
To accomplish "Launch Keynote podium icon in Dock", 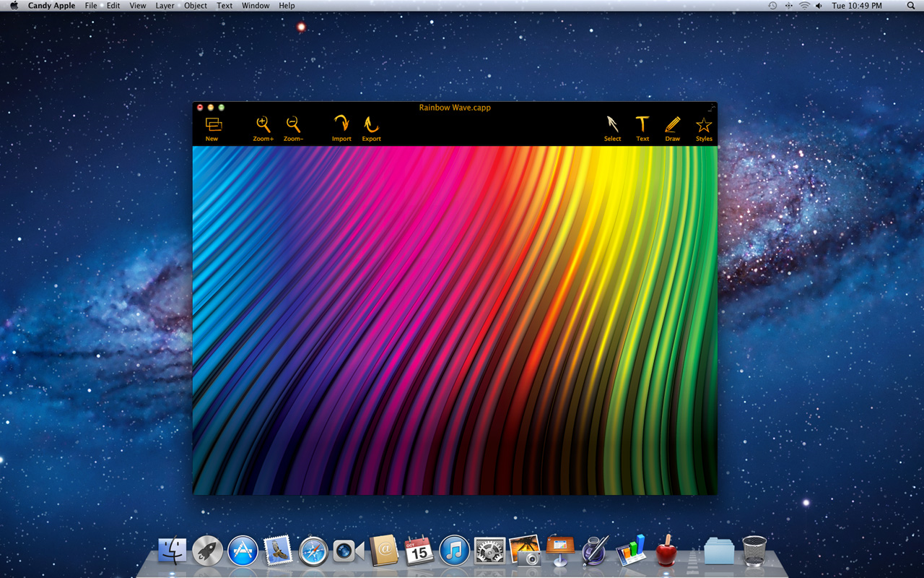I will [x=560, y=551].
